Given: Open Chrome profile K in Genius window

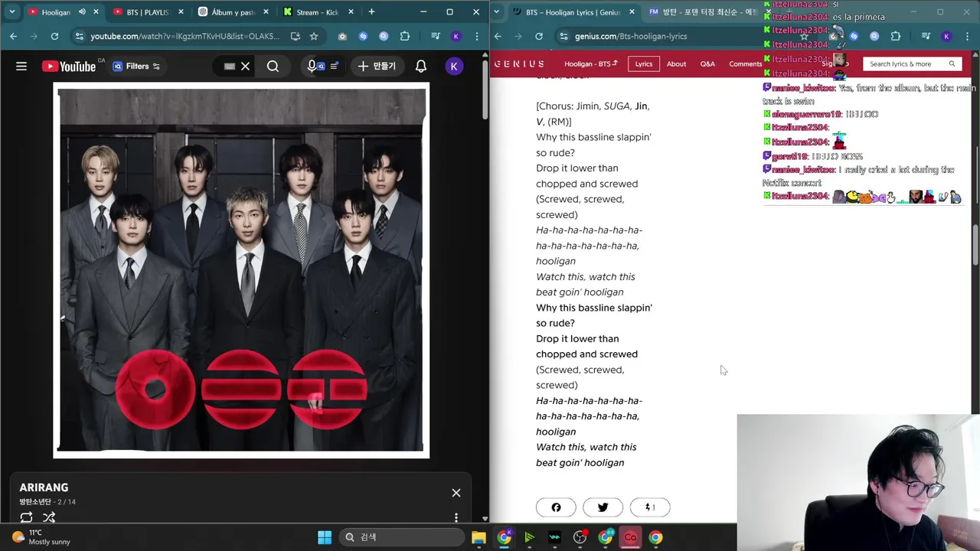Looking at the screenshot, I should pyautogui.click(x=946, y=36).
